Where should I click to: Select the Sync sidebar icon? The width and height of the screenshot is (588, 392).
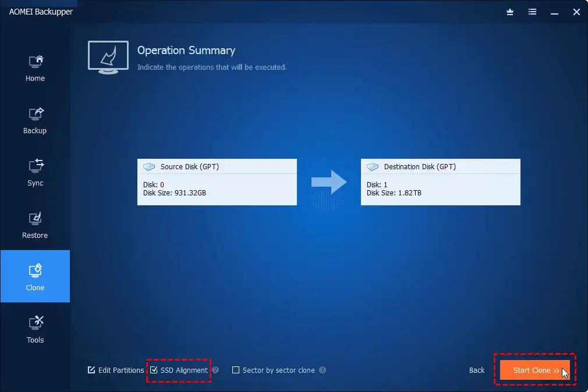click(x=35, y=172)
